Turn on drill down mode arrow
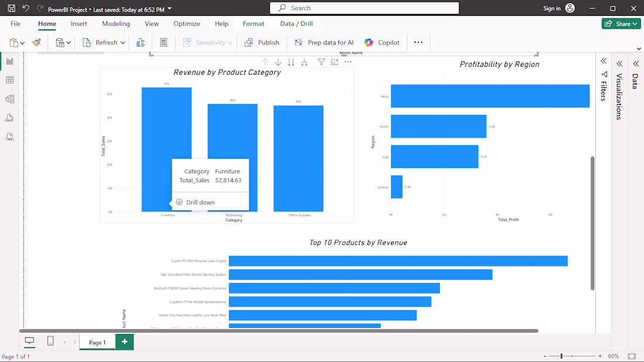 coord(278,62)
